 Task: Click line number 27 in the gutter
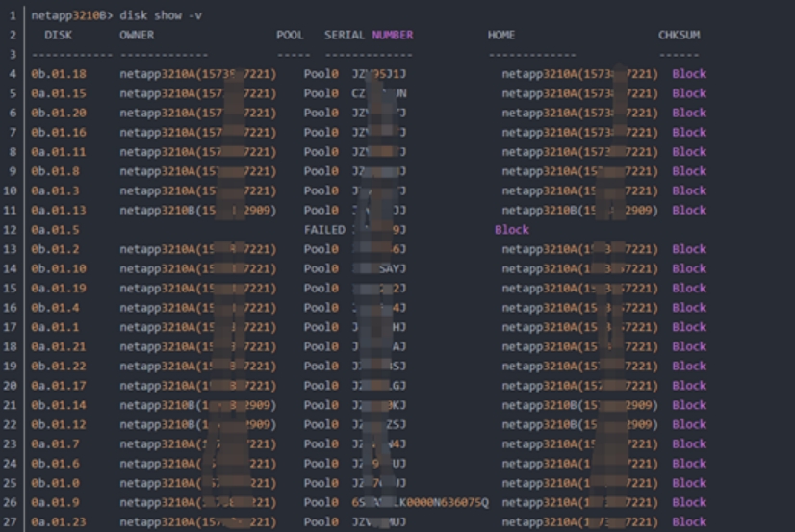point(11,522)
